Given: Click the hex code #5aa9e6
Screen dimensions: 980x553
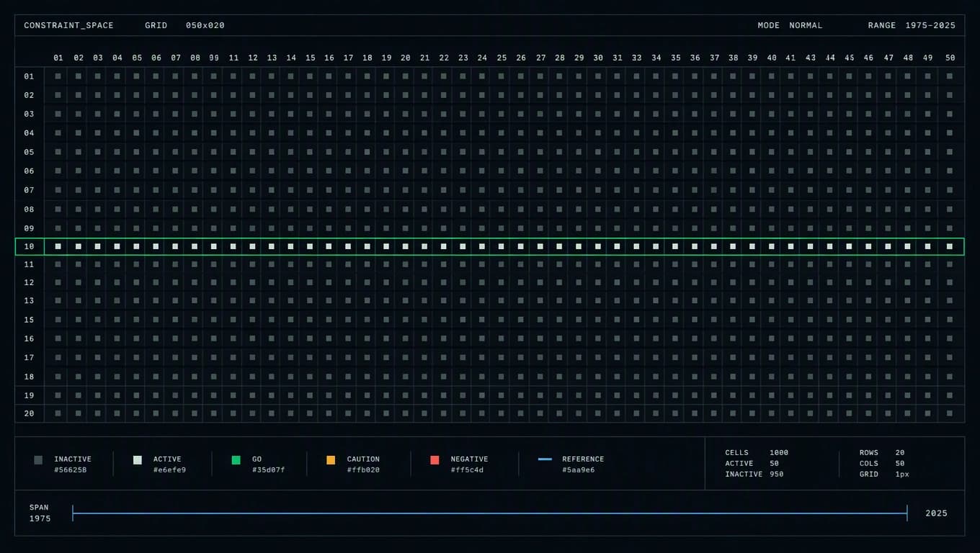Looking at the screenshot, I should 579,470.
